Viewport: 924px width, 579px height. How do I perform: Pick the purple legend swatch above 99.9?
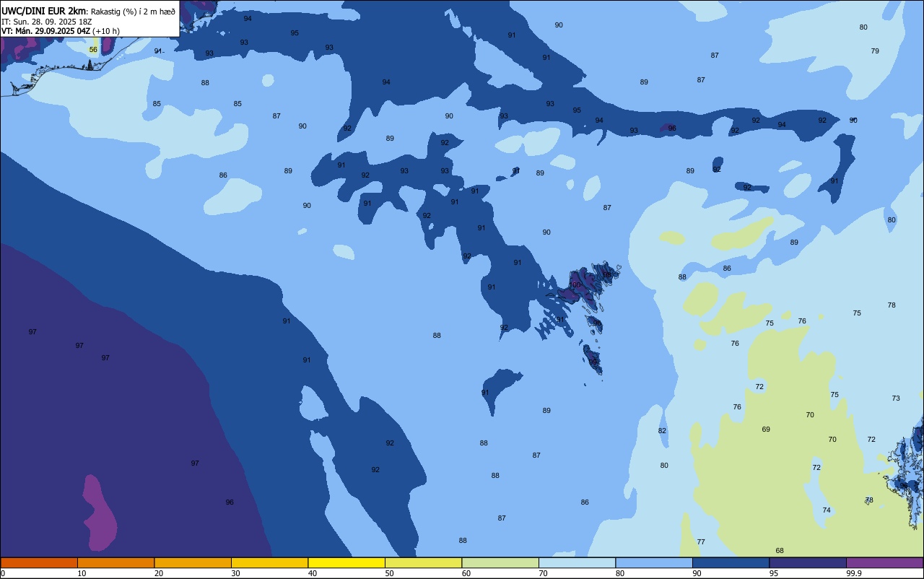point(884,562)
